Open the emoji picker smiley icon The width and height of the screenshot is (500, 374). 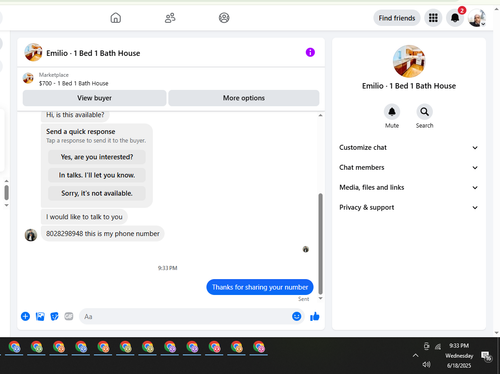(296, 316)
